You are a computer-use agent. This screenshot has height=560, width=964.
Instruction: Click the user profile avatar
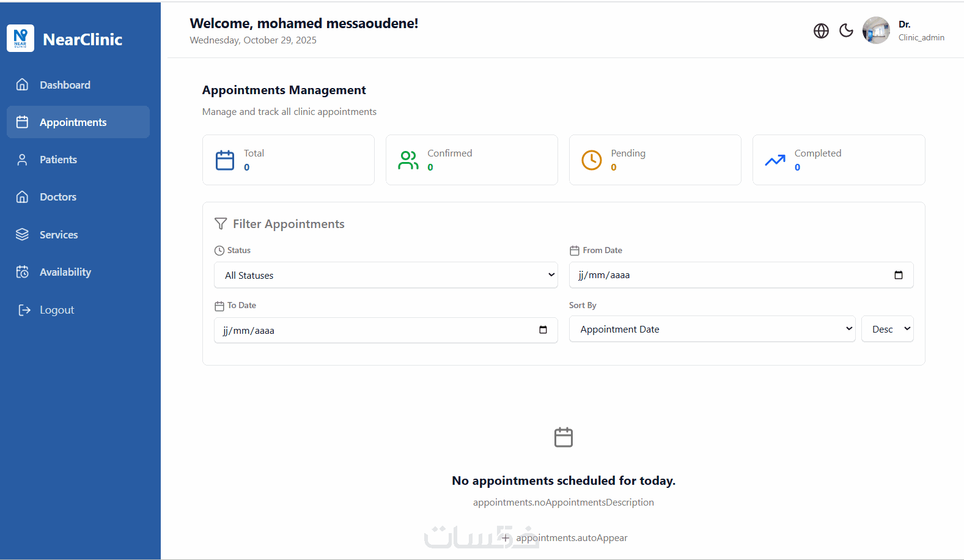coord(876,31)
